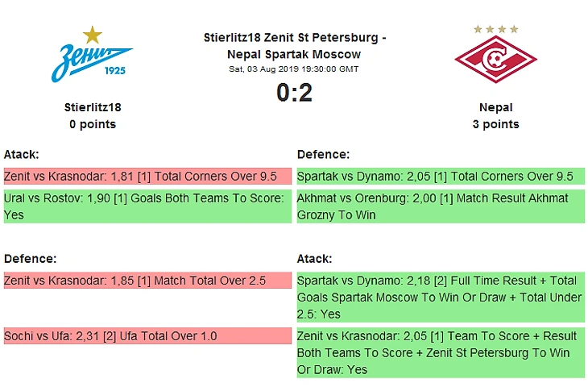Click the 0:2 match score
The height and width of the screenshot is (387, 588).
[x=294, y=94]
